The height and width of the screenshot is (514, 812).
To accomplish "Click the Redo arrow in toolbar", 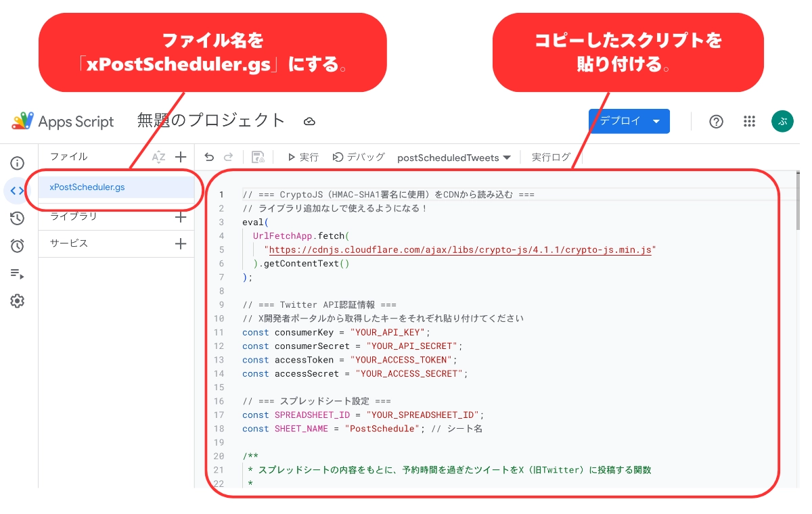I will pyautogui.click(x=229, y=157).
